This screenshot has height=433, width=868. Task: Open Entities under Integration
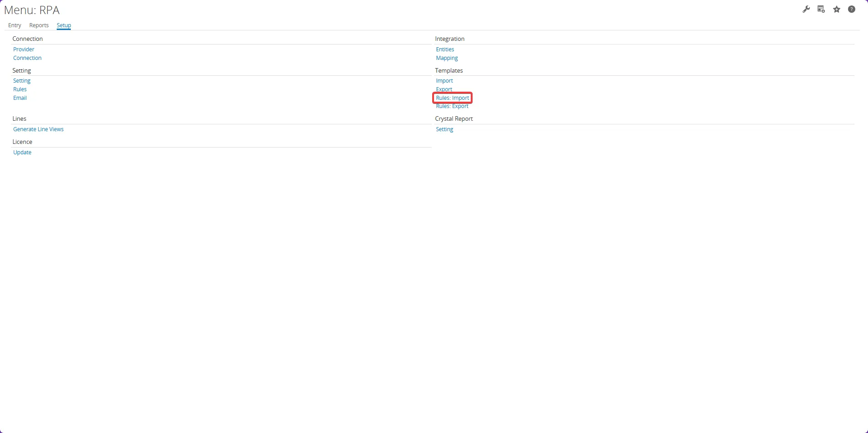point(445,49)
